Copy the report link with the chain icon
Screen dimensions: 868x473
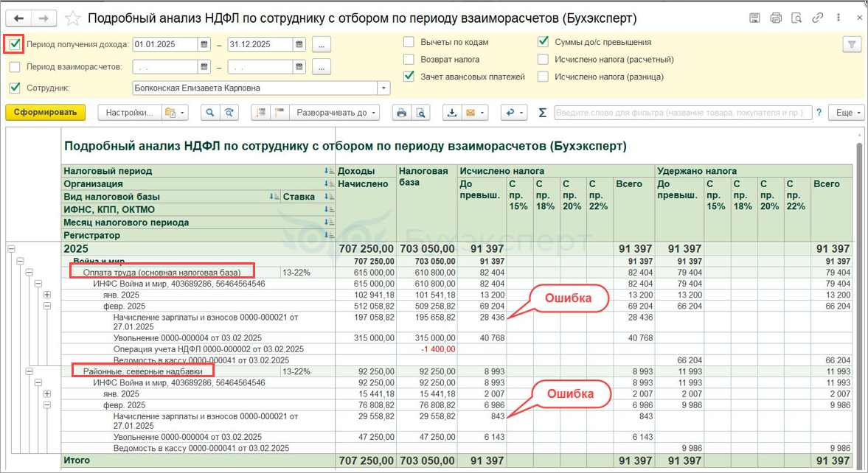[818, 18]
